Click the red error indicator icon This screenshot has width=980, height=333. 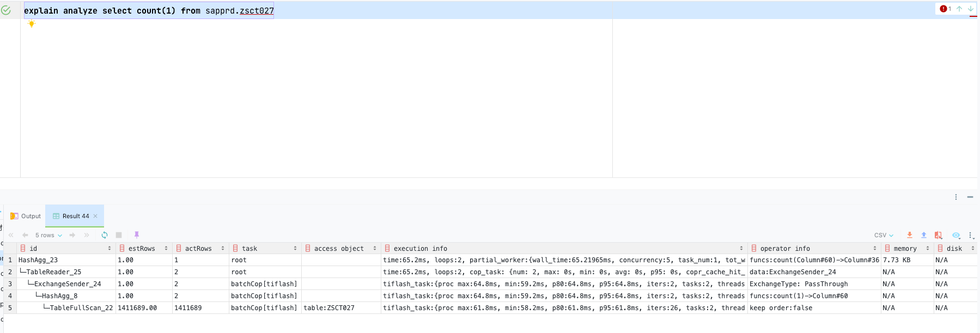coord(944,9)
